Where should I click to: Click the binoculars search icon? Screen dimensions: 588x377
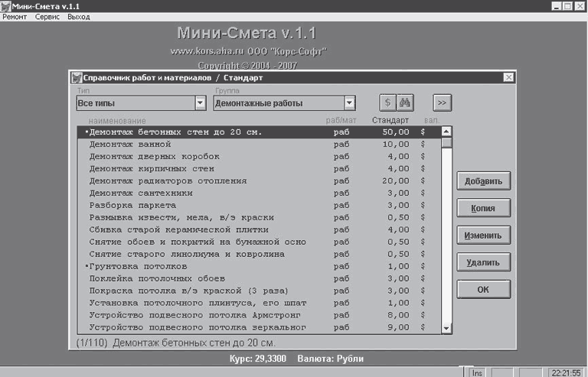coord(406,102)
